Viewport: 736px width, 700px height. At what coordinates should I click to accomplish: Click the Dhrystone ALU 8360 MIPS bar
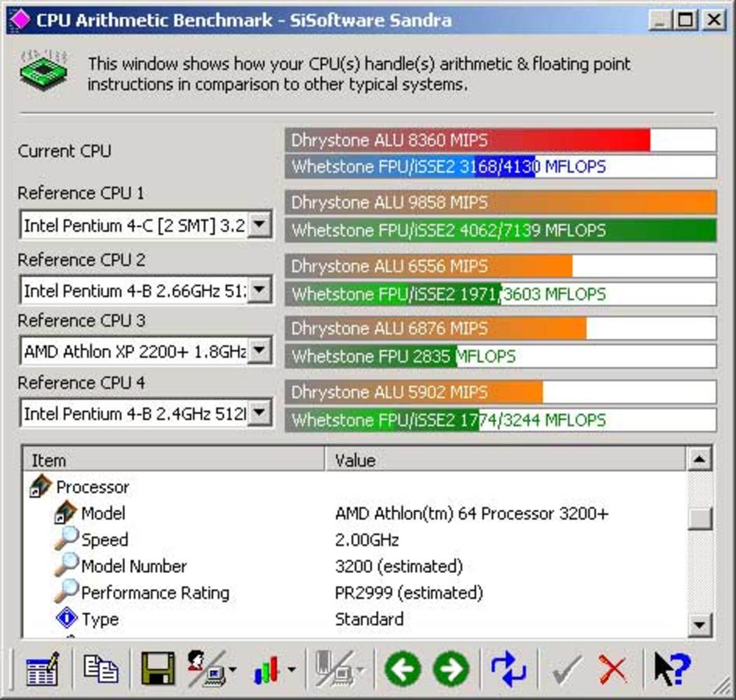pos(500,140)
